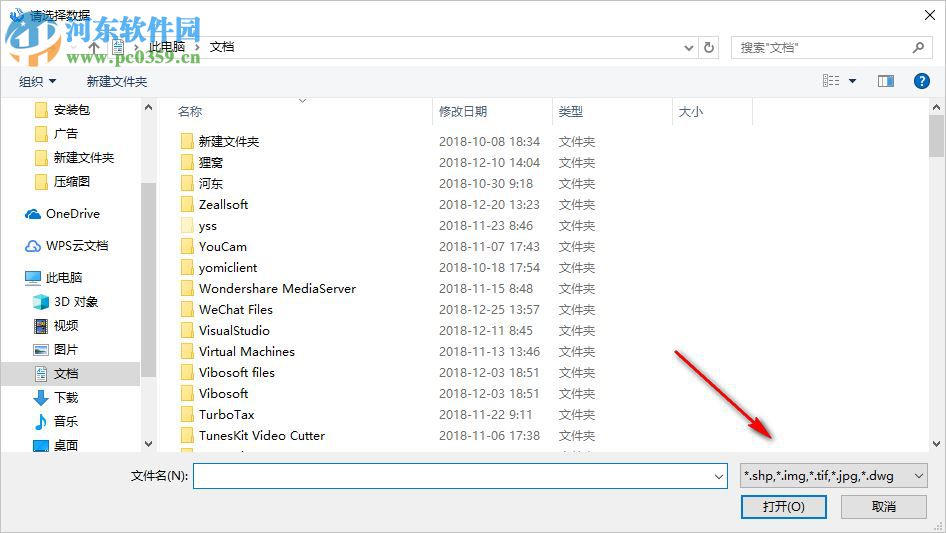The image size is (946, 533).
Task: Click the 取消 button
Action: [x=883, y=506]
